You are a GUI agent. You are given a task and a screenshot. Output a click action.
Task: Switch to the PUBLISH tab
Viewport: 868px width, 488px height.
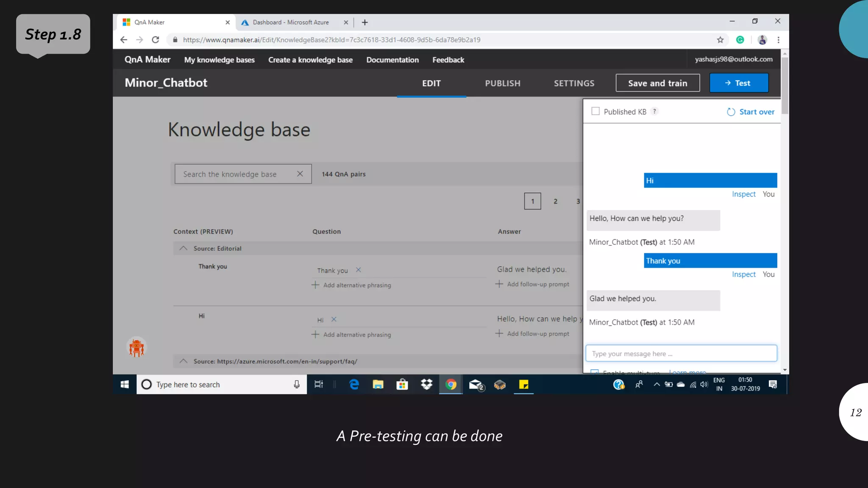click(503, 83)
